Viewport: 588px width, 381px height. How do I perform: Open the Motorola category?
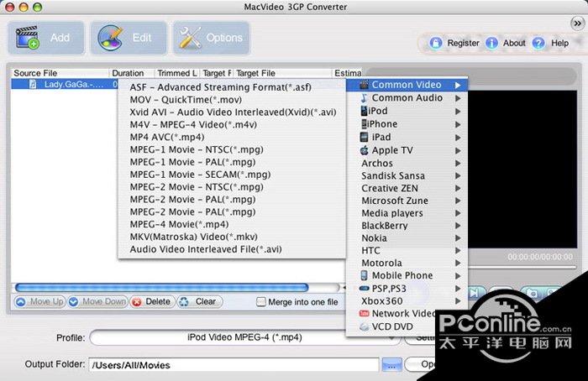point(407,263)
